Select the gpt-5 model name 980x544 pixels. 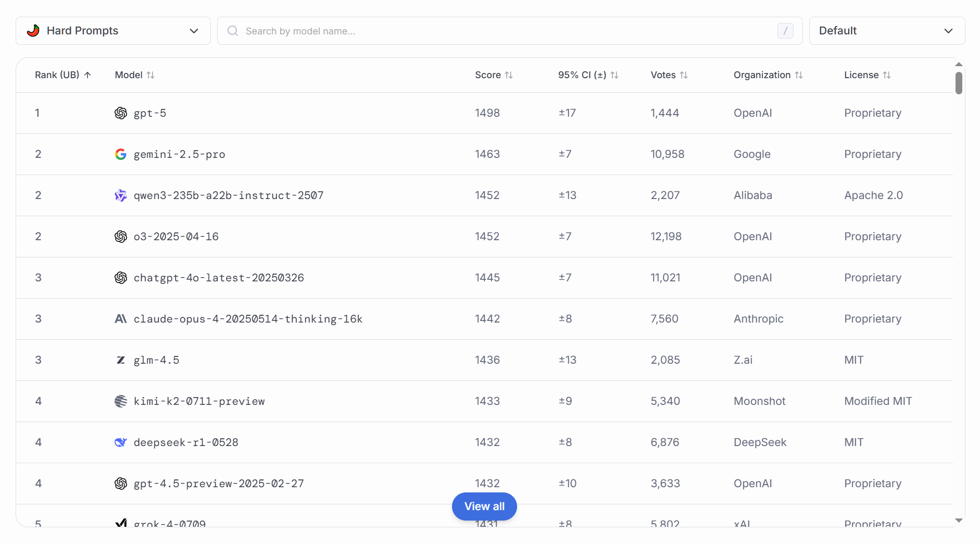[x=150, y=113]
